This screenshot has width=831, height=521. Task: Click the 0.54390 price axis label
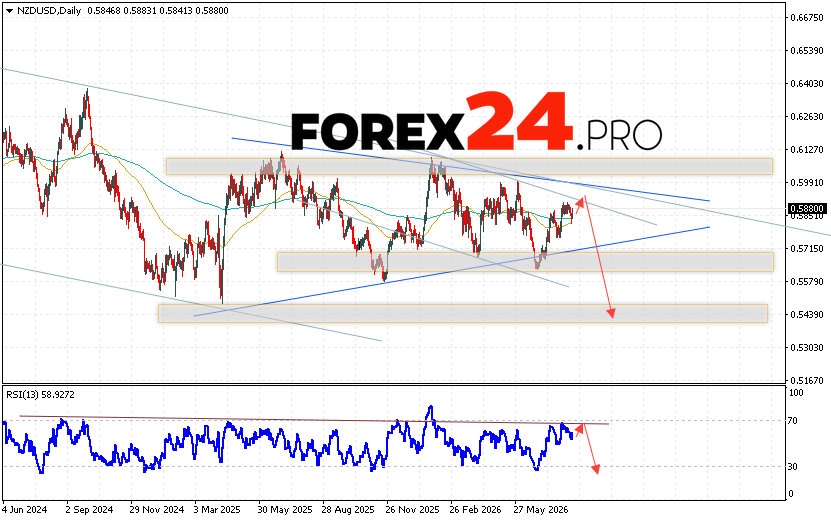pos(807,315)
